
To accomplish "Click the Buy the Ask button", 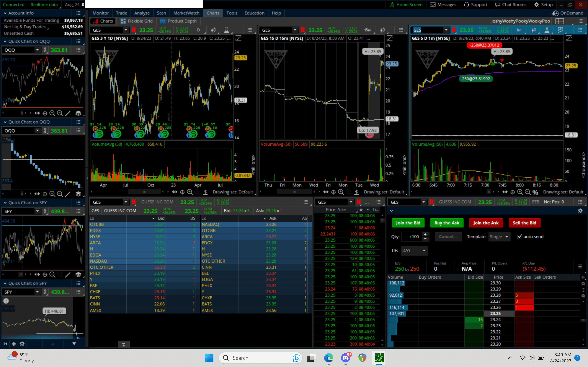I will (x=447, y=223).
